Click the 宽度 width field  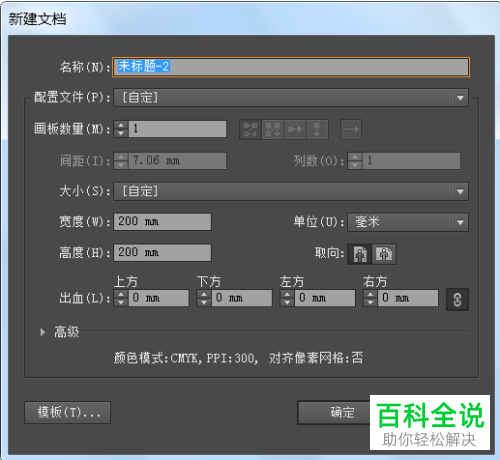tap(162, 222)
